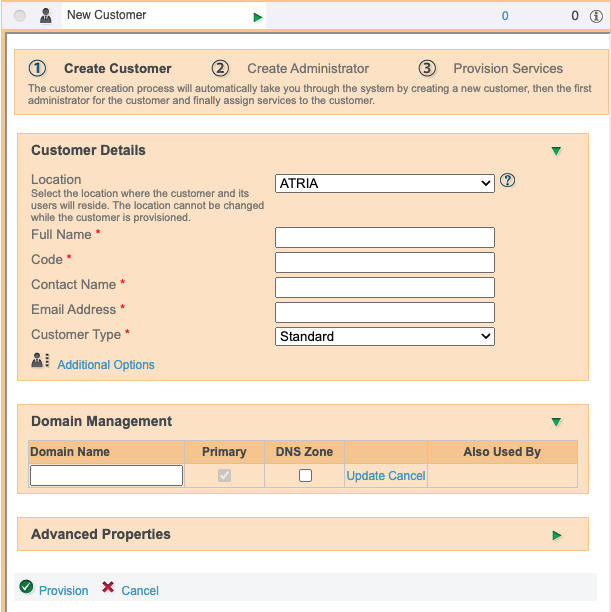Click the Location help question mark icon

508,180
